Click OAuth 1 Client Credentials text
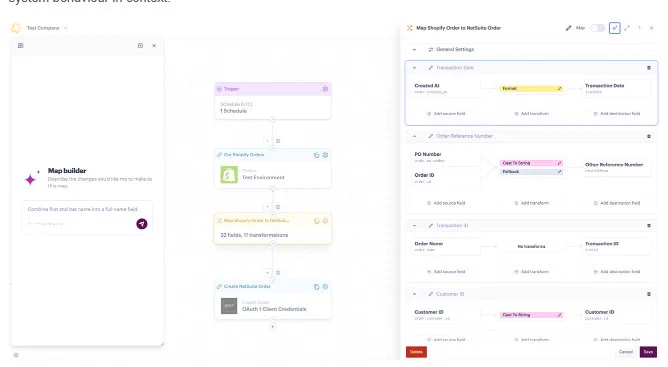Screen dimensions: 668x367 pyautogui.click(x=274, y=309)
